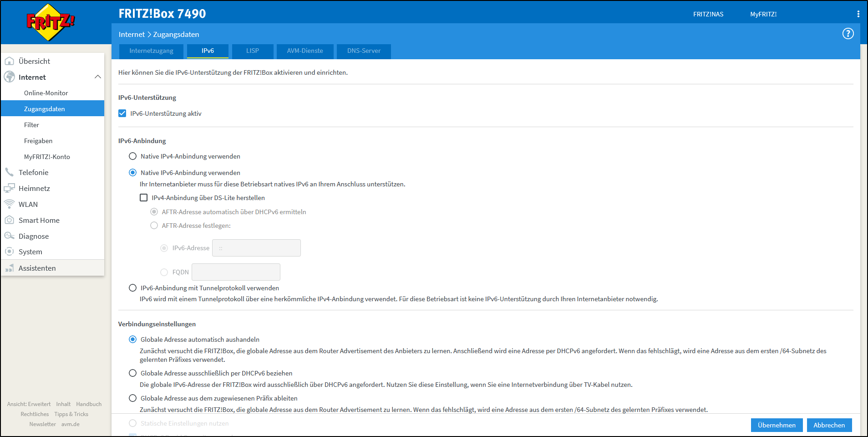Choose AFTR-Adresse automatisch über DHCPv6 option
The width and height of the screenshot is (868, 437).
tap(154, 212)
